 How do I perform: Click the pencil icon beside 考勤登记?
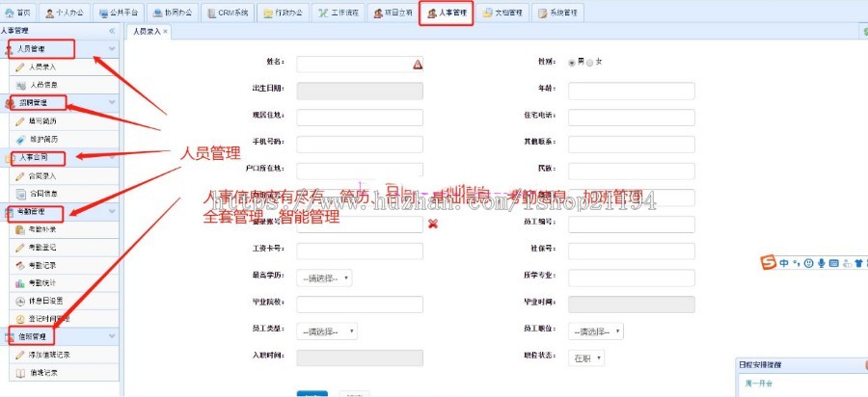point(20,248)
